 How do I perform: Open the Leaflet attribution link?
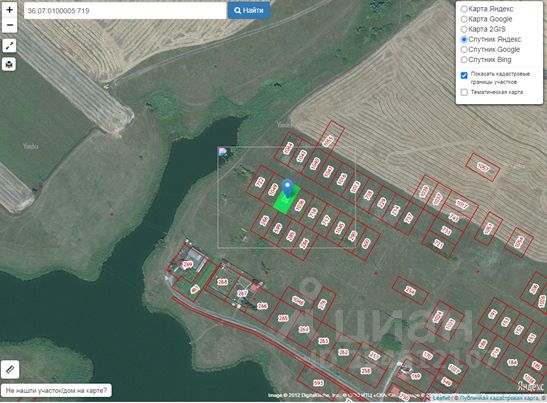click(442, 398)
